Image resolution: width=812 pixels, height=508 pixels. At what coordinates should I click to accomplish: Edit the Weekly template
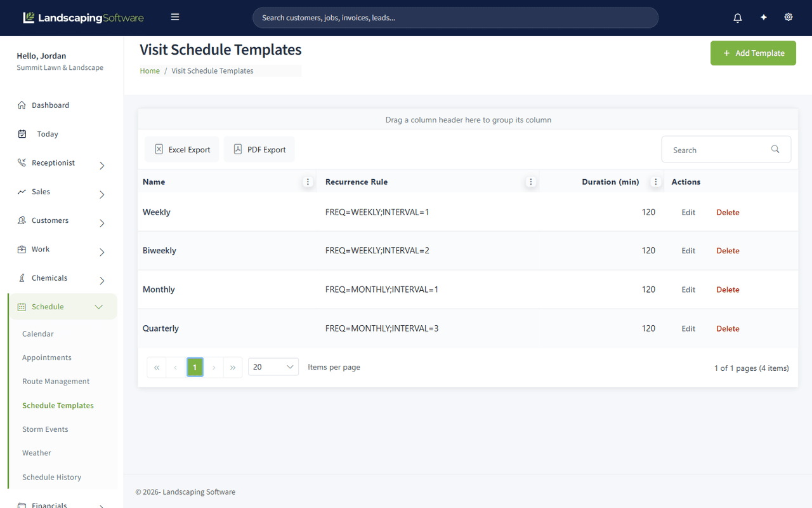(x=688, y=212)
